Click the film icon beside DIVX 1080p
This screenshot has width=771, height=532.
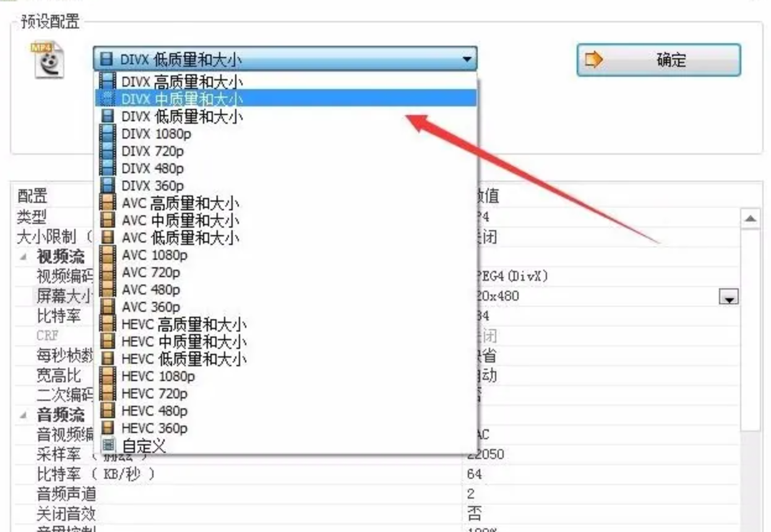(108, 133)
